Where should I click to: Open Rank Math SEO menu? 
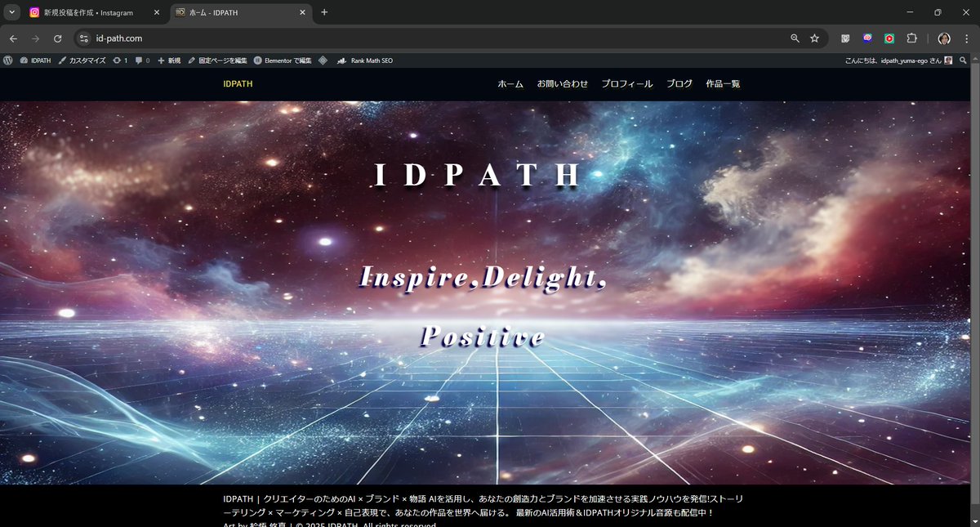click(x=365, y=60)
